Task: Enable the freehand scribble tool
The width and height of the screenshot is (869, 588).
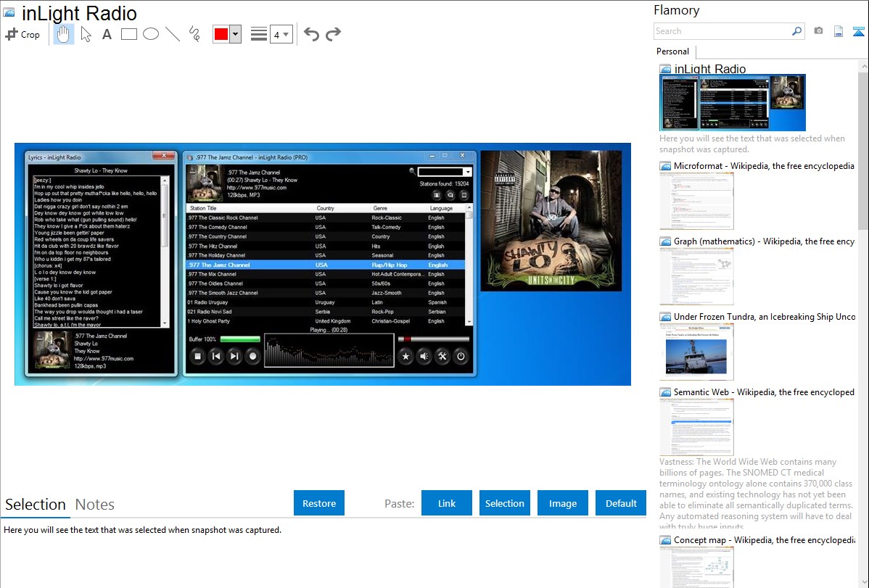Action: click(194, 34)
